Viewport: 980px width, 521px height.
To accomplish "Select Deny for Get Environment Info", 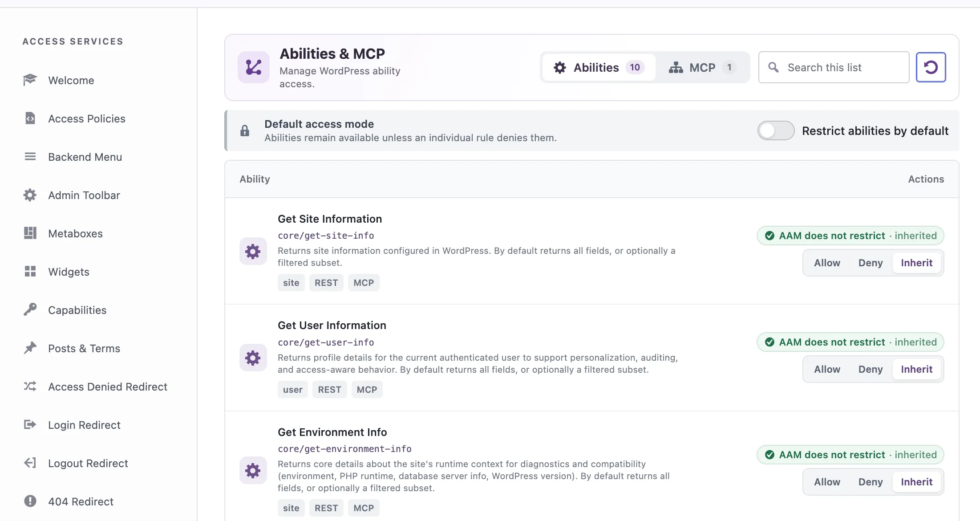I will pyautogui.click(x=870, y=482).
